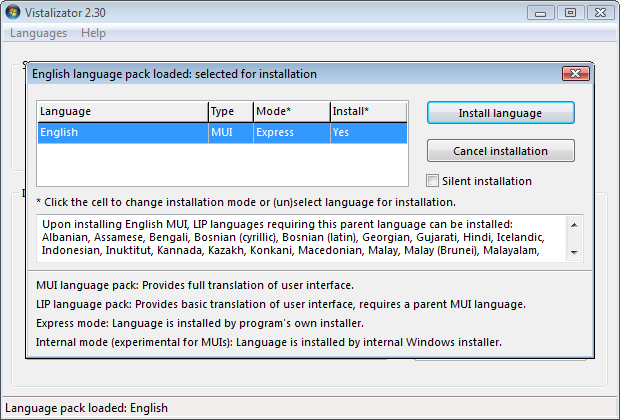The width and height of the screenshot is (620, 420).
Task: Click the 'Express mode' description line
Action: 200,323
